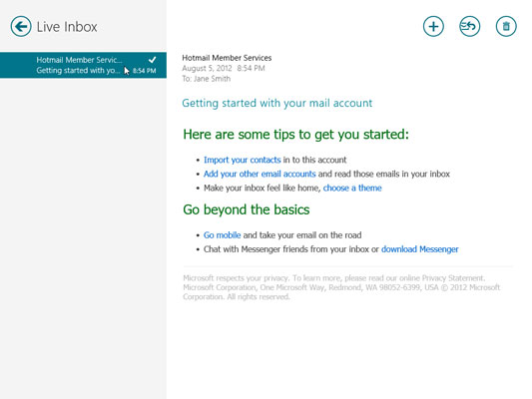This screenshot has height=399, width=532.
Task: Click the 8:54 PM time in message list
Action: click(x=144, y=71)
